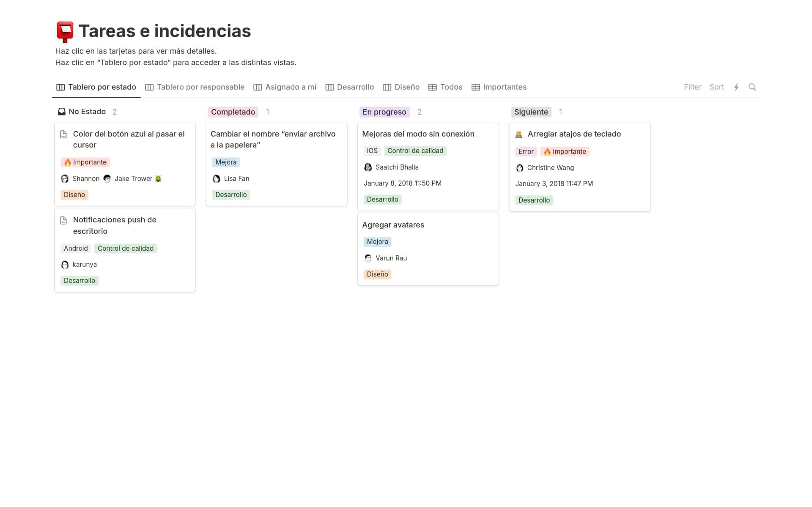Click Lisa Fan's avatar icon
Viewport: 812px width, 507px height.
pos(217,179)
